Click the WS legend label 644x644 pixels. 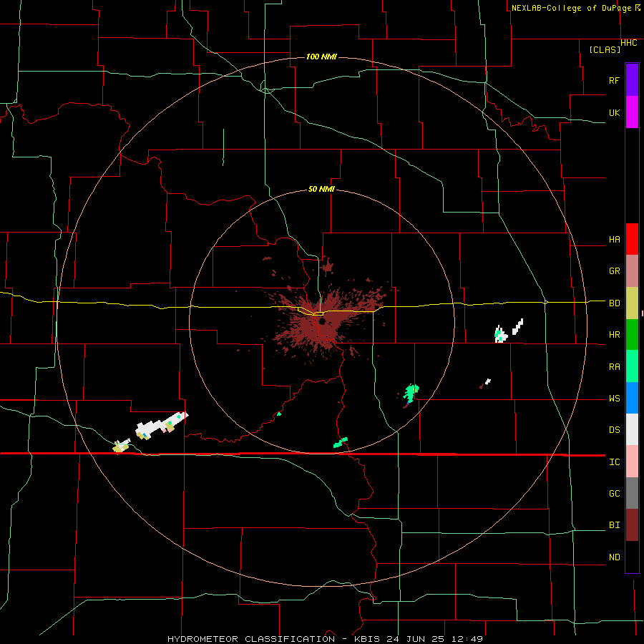coord(614,399)
